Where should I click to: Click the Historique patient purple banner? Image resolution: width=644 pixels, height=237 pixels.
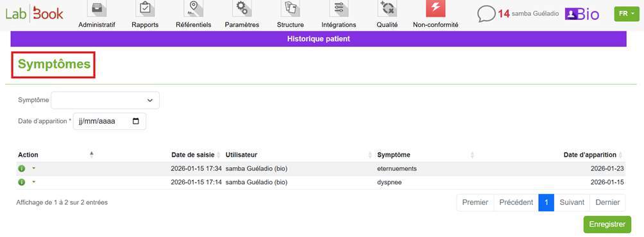318,39
